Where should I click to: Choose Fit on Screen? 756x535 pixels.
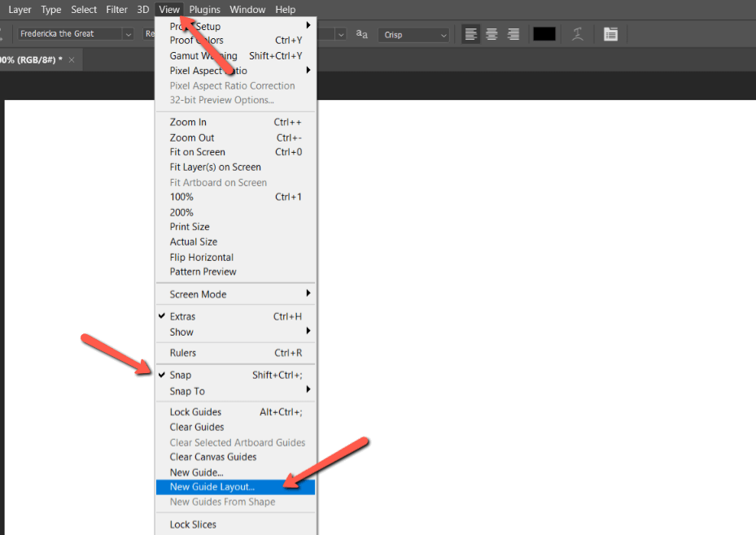[197, 152]
